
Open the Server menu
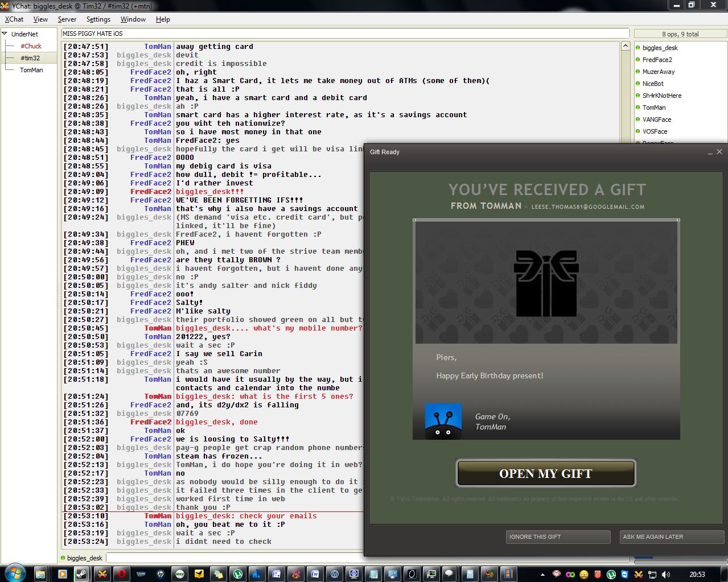pyautogui.click(x=67, y=19)
